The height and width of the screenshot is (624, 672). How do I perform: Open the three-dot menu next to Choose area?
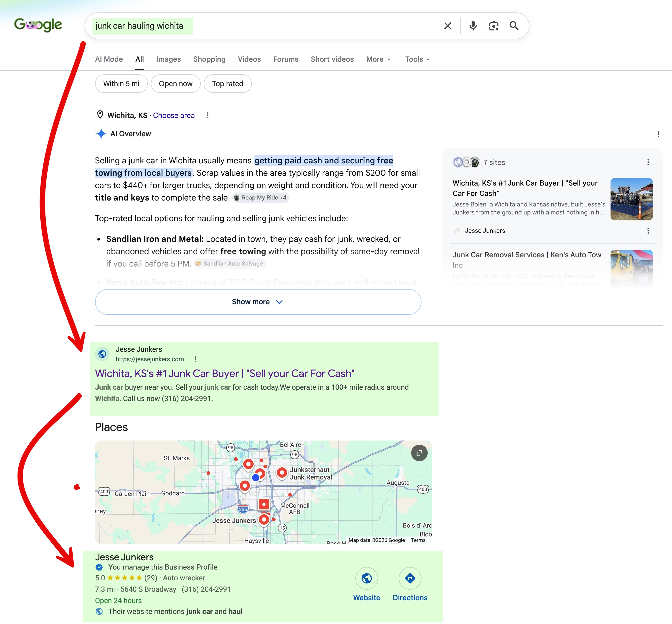click(x=207, y=115)
